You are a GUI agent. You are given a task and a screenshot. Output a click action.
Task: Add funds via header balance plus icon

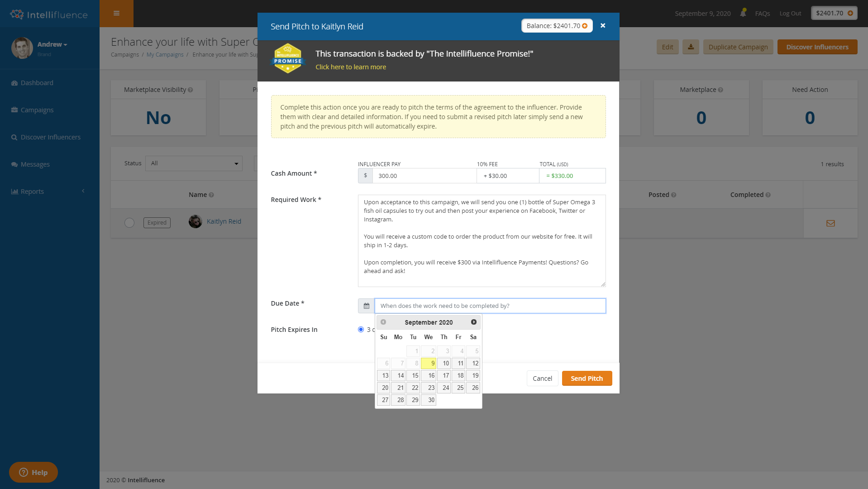[850, 13]
